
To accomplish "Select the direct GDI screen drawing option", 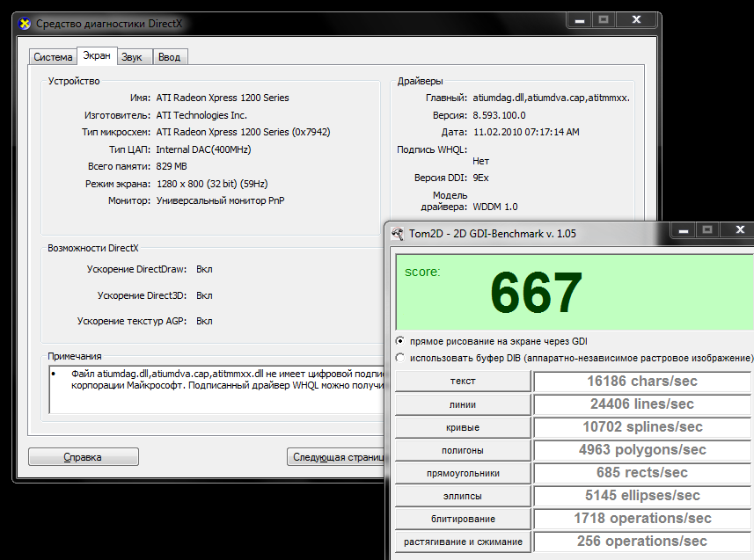I will pyautogui.click(x=401, y=341).
